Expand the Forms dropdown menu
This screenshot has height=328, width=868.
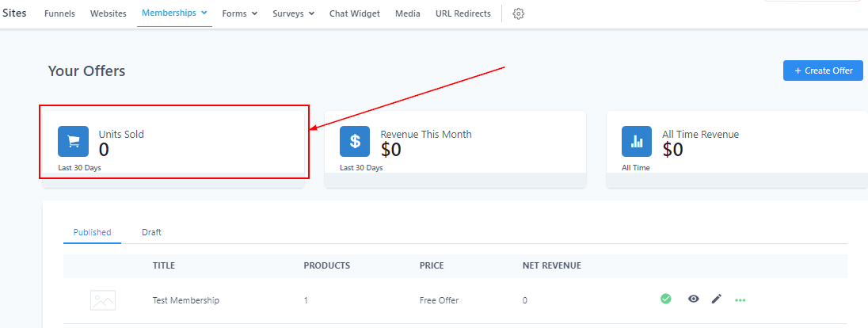click(240, 13)
